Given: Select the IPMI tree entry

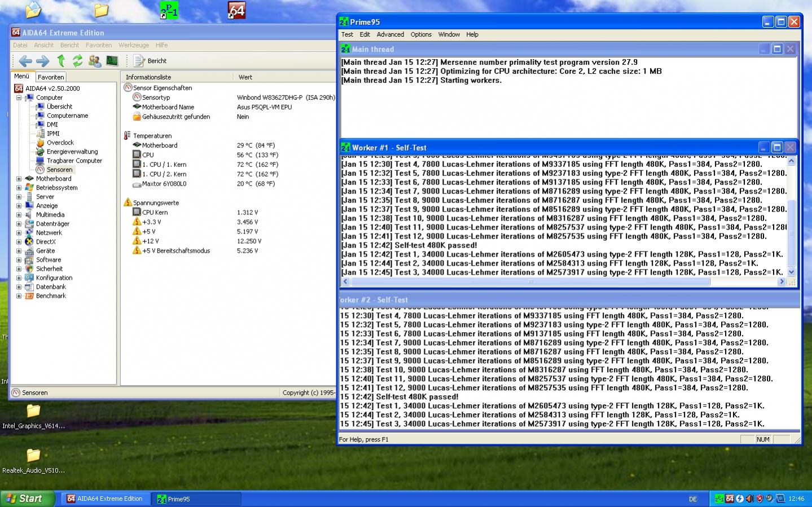Looking at the screenshot, I should pos(53,134).
